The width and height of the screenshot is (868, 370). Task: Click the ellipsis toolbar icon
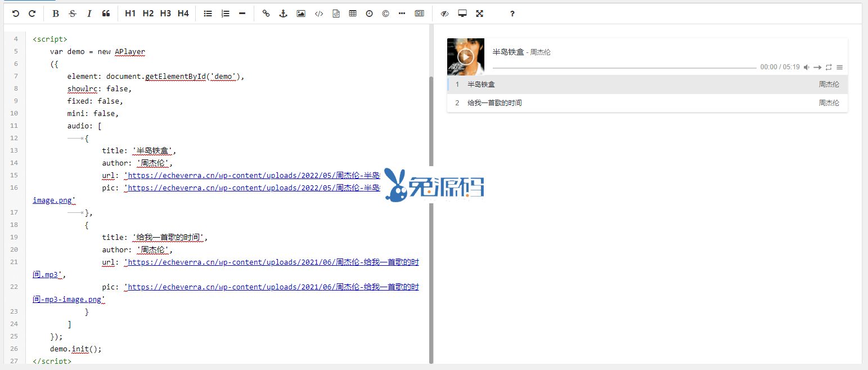402,14
